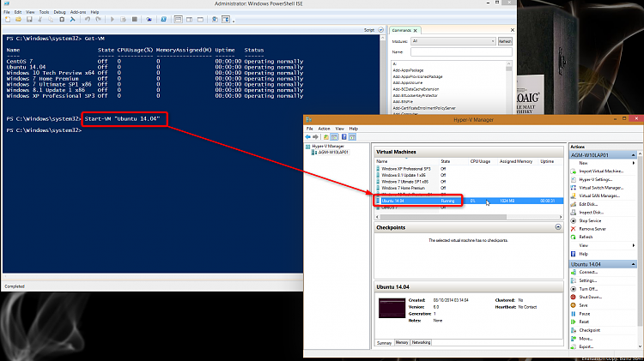The height and width of the screenshot is (361, 644).
Task: Select AGM-W10LAP01 server in Hyper-V tree
Action: pyautogui.click(x=333, y=152)
